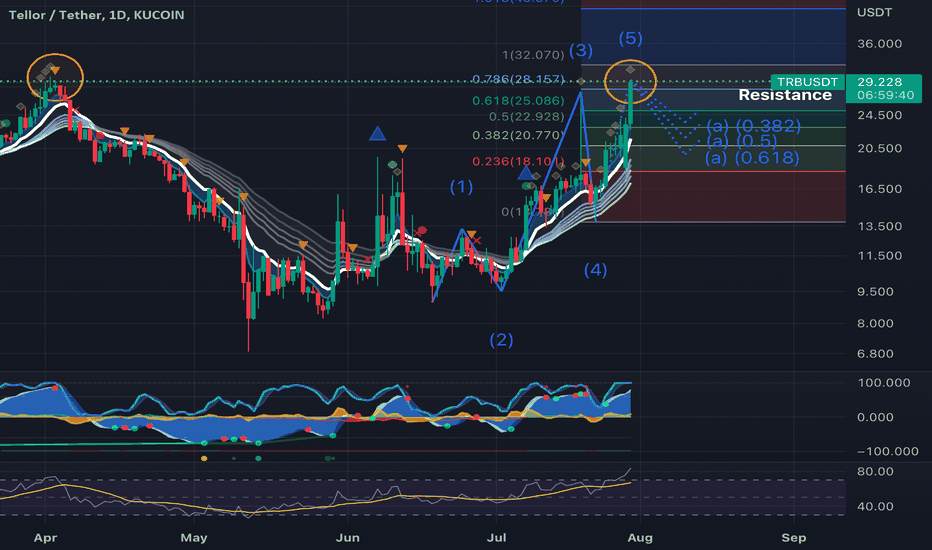
Task: Click the Elliott wave (2) label
Action: pos(501,340)
